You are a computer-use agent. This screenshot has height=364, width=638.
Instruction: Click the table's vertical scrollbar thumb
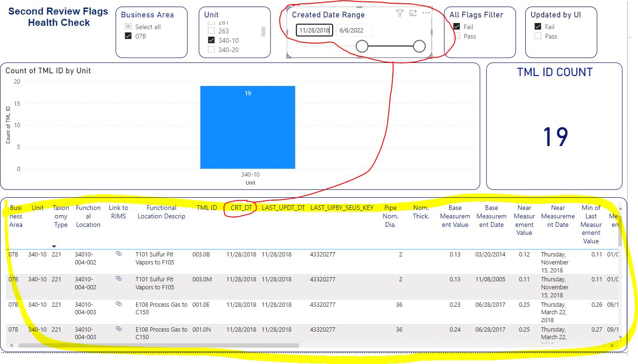click(x=620, y=231)
